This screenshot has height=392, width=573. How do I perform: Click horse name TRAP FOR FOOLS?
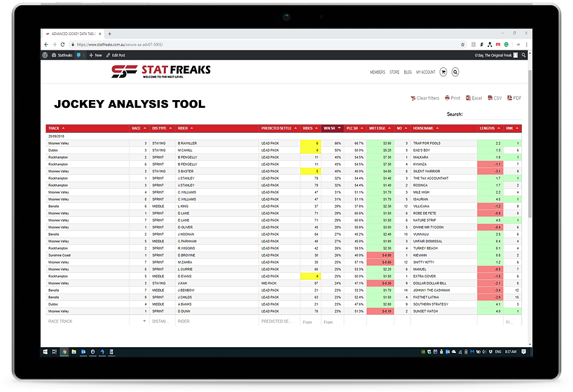point(427,143)
